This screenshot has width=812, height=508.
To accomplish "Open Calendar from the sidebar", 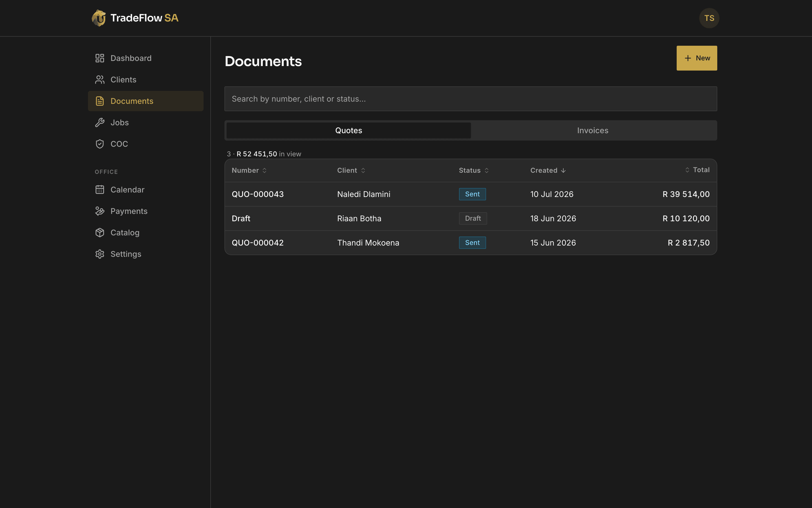I will point(145,190).
